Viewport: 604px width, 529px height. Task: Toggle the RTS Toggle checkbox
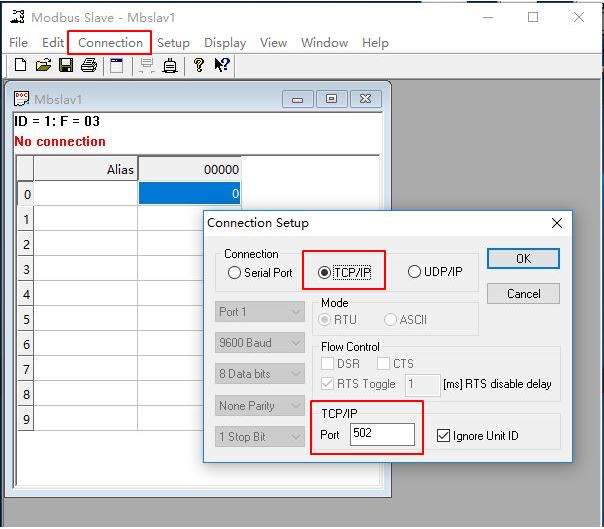click(x=327, y=384)
